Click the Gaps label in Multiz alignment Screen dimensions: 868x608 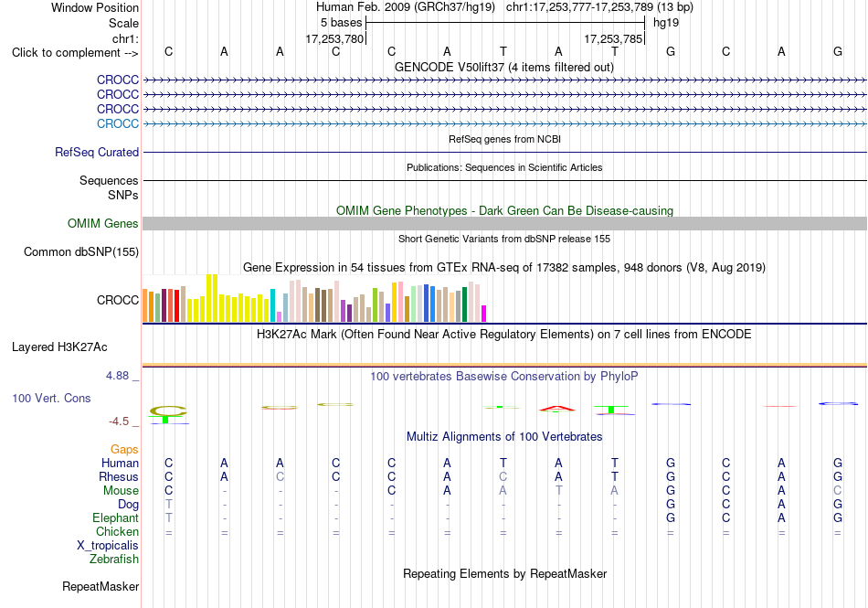124,449
